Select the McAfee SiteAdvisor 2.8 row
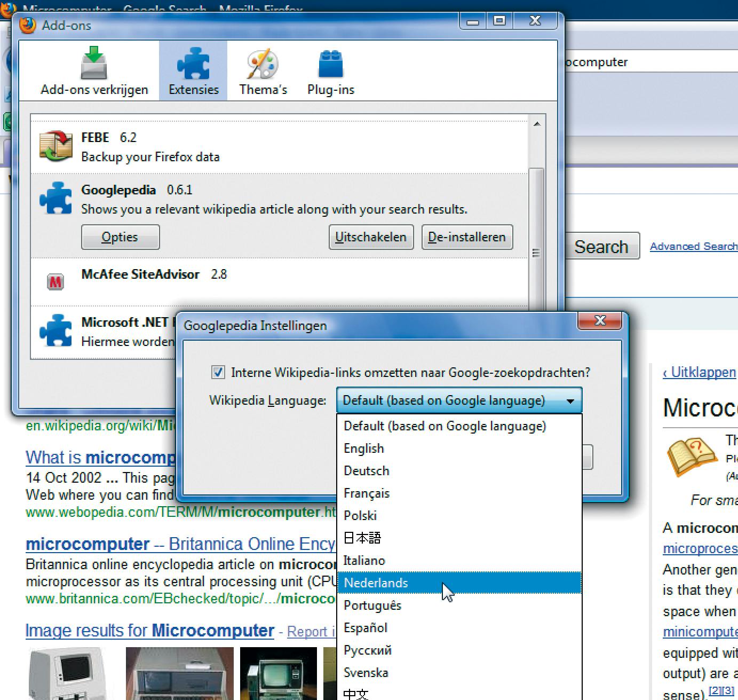738x700 pixels. click(x=280, y=282)
